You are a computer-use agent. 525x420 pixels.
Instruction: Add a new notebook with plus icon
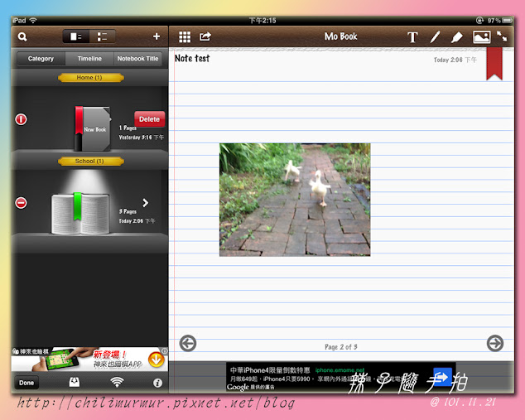point(157,36)
